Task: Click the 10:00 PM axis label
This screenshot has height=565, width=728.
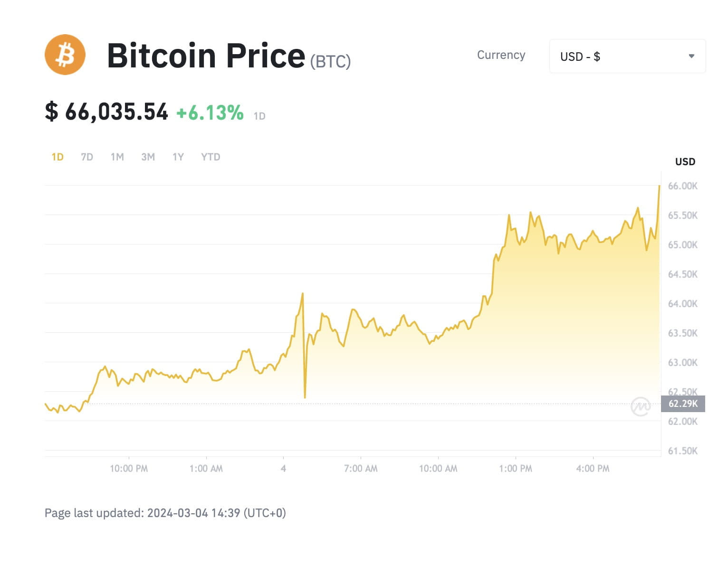Action: coord(129,469)
